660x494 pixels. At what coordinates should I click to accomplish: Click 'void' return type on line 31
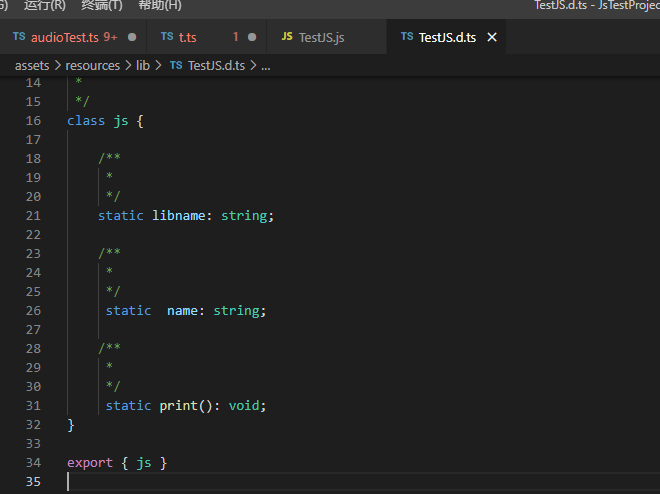click(244, 406)
